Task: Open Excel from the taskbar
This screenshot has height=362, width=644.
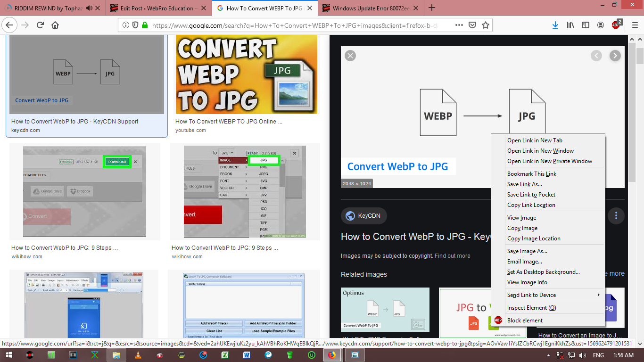Action: [225, 355]
